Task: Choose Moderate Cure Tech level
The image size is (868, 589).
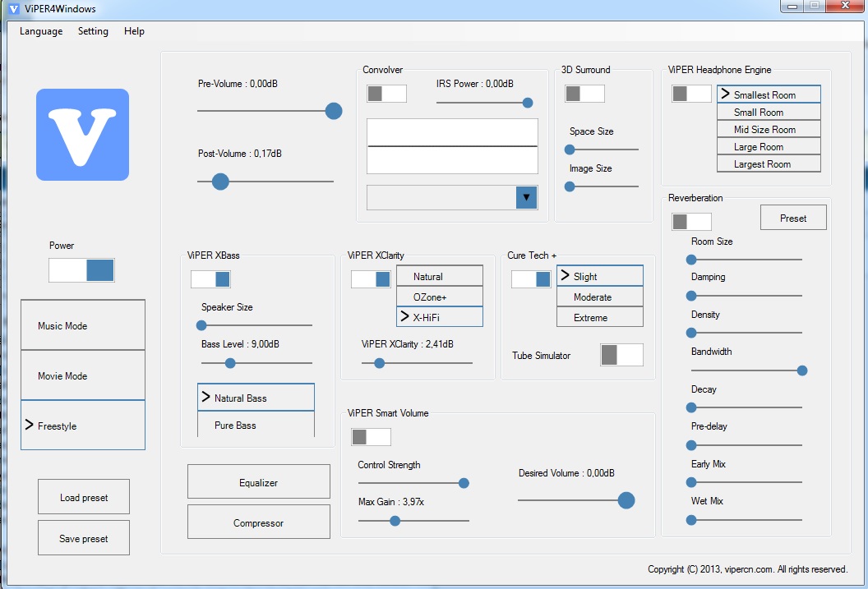Action: [x=600, y=297]
